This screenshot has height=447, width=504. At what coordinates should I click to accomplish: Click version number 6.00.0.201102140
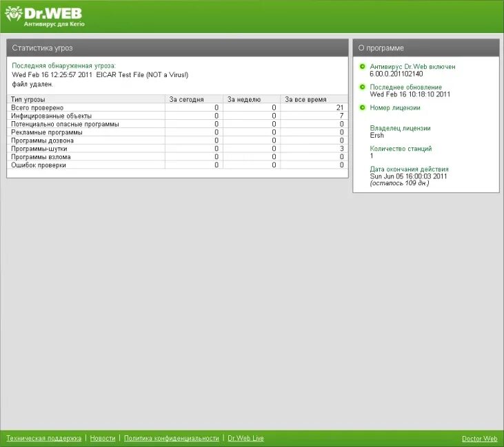(x=396, y=74)
